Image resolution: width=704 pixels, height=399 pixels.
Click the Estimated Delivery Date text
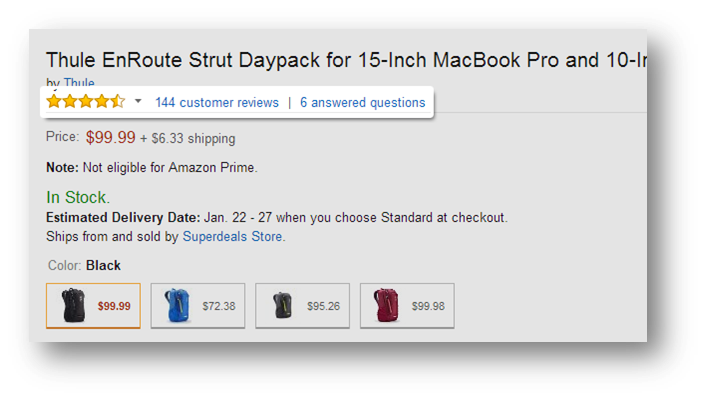tap(123, 218)
